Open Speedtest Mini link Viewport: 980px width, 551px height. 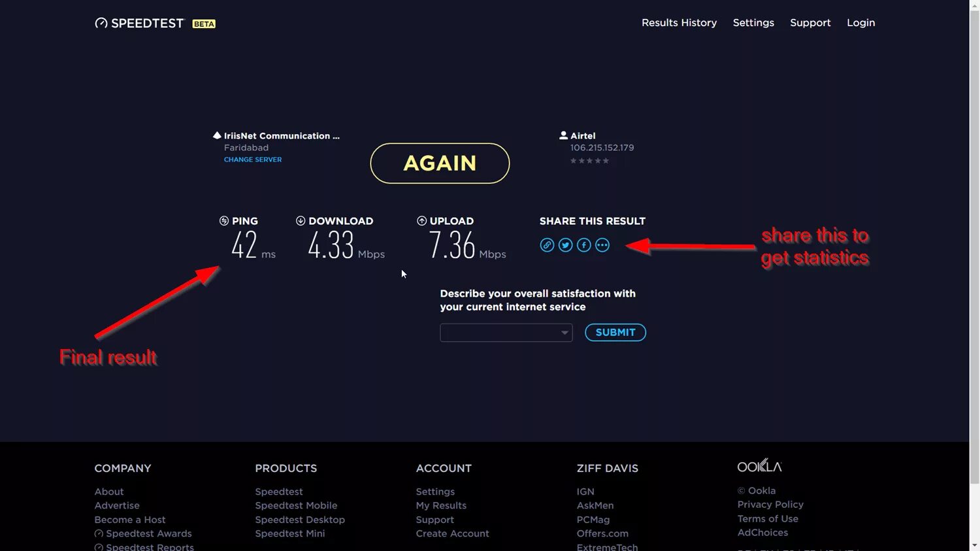click(x=290, y=533)
